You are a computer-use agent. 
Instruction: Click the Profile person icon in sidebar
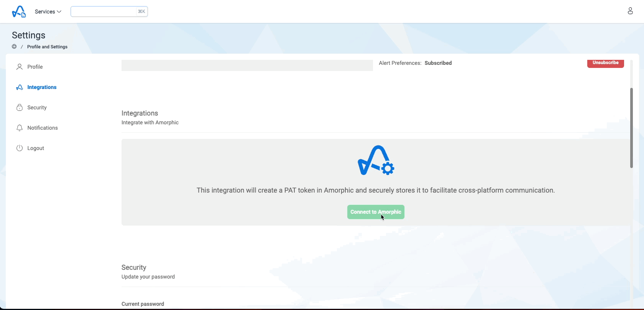(20, 67)
